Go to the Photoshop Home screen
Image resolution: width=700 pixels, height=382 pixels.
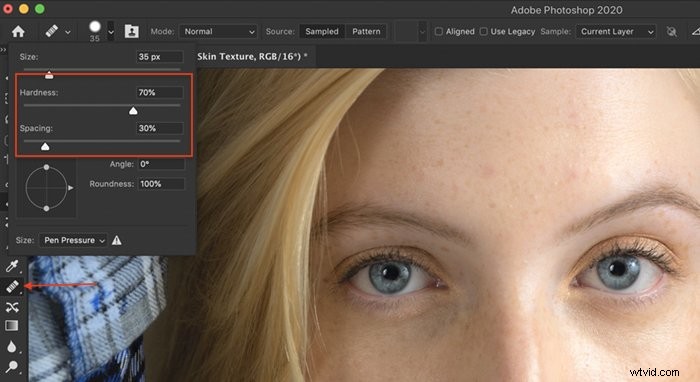[x=18, y=32]
